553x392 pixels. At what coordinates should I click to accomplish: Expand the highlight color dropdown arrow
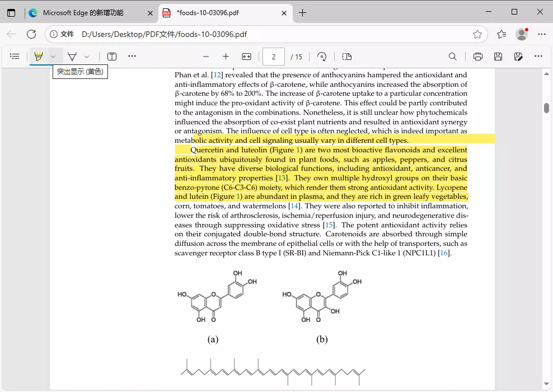[53, 57]
